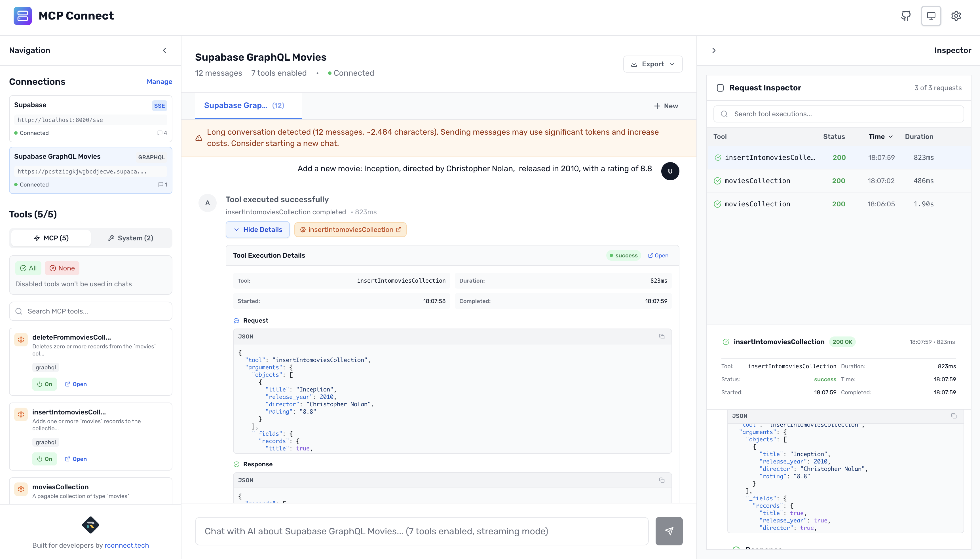Toggle off the deleteFrommoviesColl tool
Viewport: 980px width, 559px height.
pyautogui.click(x=45, y=384)
